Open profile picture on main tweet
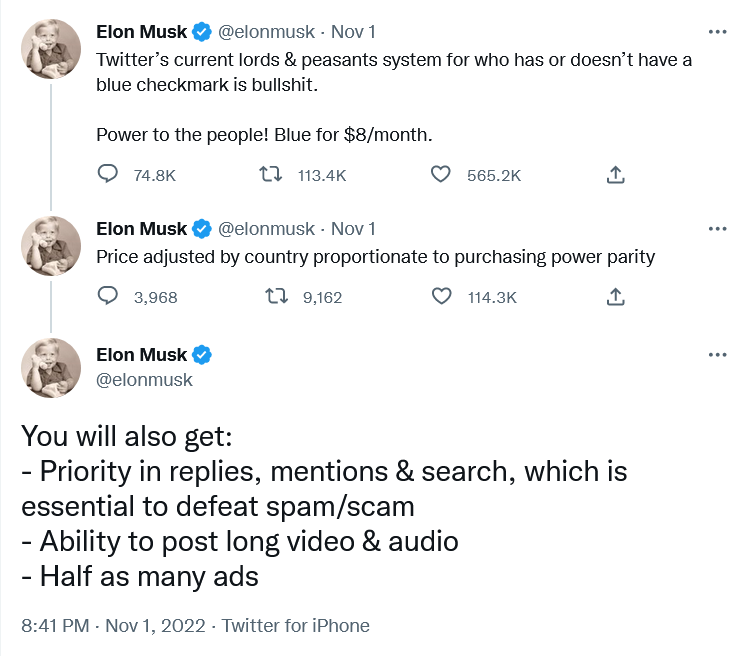Image resolution: width=738 pixels, height=656 pixels. [x=51, y=368]
